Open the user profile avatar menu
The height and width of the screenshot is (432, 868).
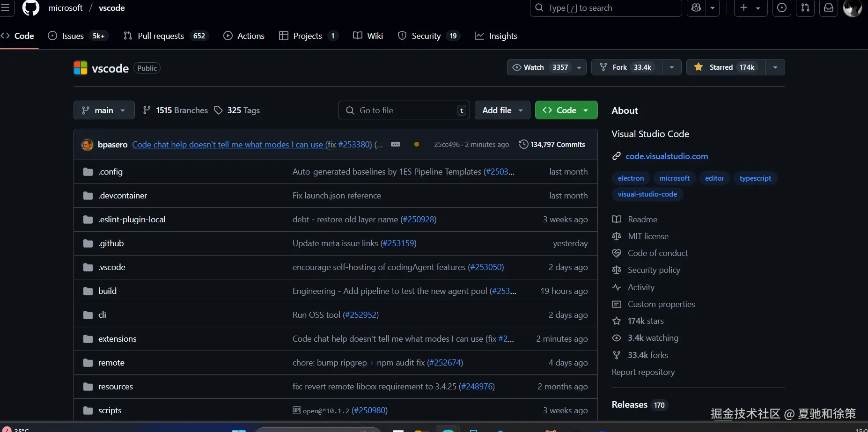[x=853, y=8]
